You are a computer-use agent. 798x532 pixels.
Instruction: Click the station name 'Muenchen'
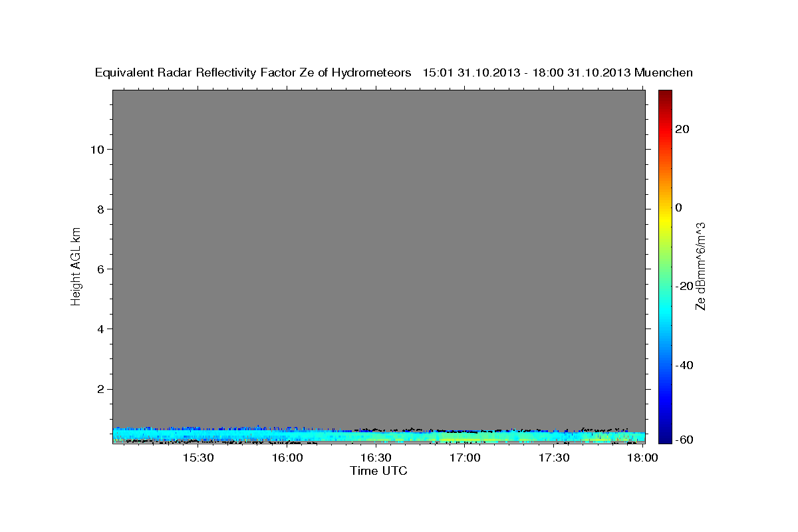(x=664, y=72)
